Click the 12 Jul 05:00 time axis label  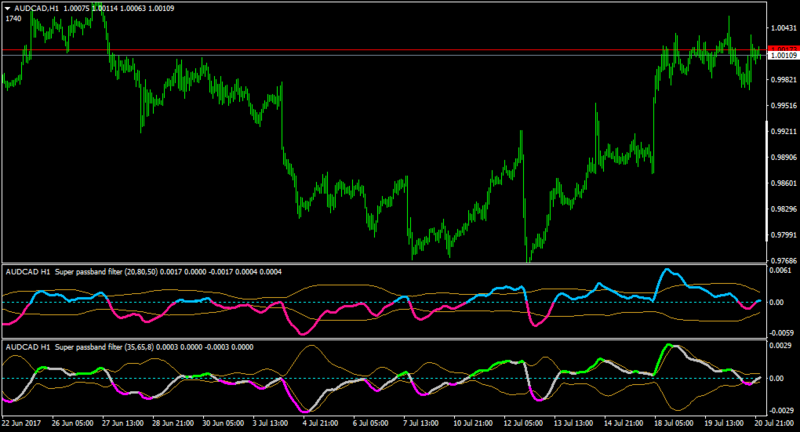point(522,423)
